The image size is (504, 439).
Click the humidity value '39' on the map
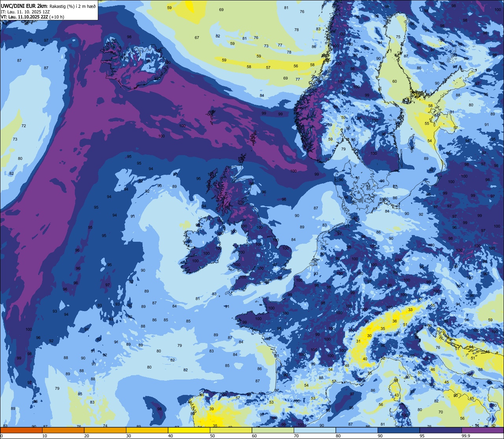tap(211, 409)
